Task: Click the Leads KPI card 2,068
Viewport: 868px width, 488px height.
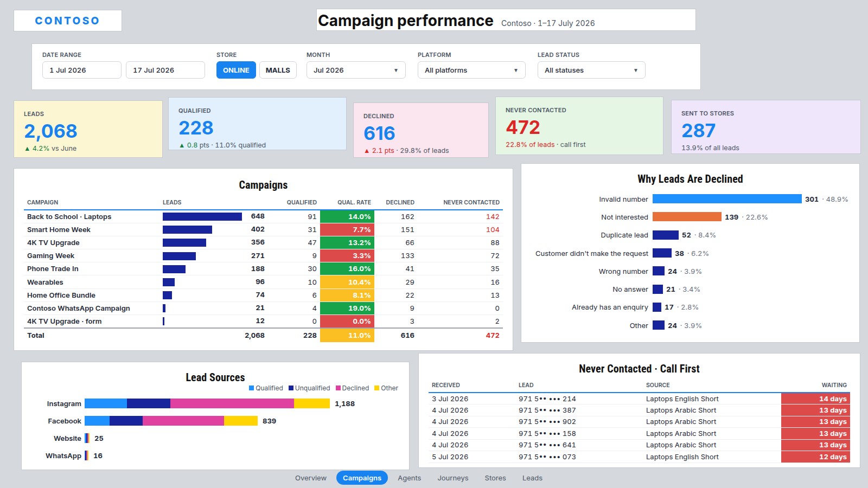Action: point(88,129)
